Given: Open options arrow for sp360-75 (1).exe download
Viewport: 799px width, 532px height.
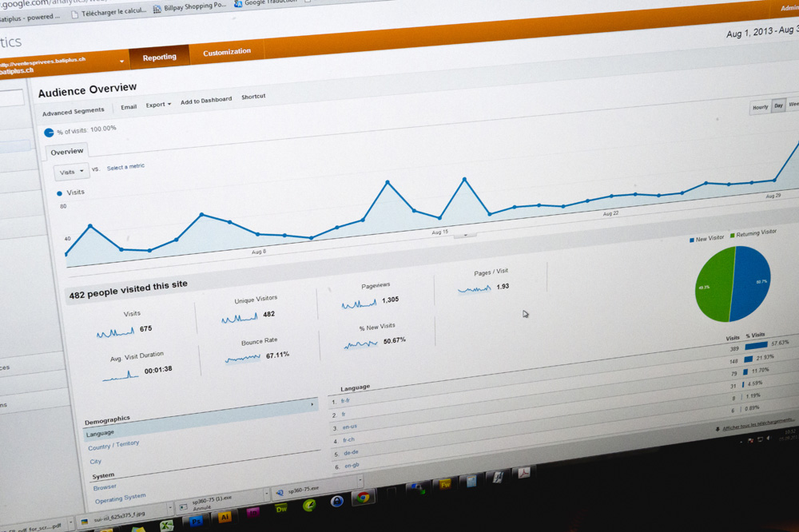Looking at the screenshot, I should [x=266, y=494].
